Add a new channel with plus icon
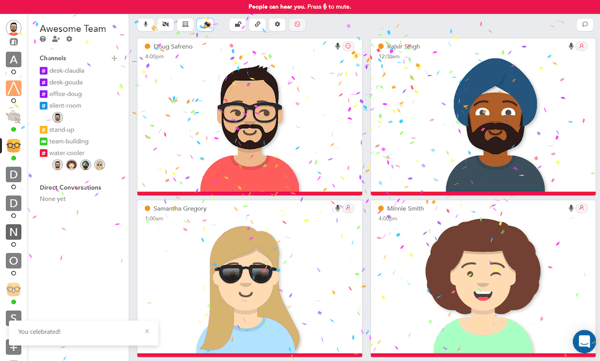The width and height of the screenshot is (600, 361). click(x=114, y=58)
